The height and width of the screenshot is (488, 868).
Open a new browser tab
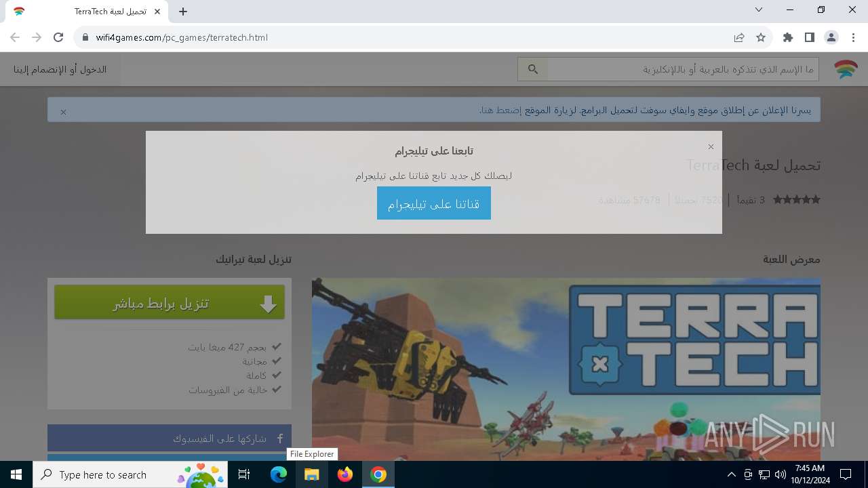[x=183, y=12]
